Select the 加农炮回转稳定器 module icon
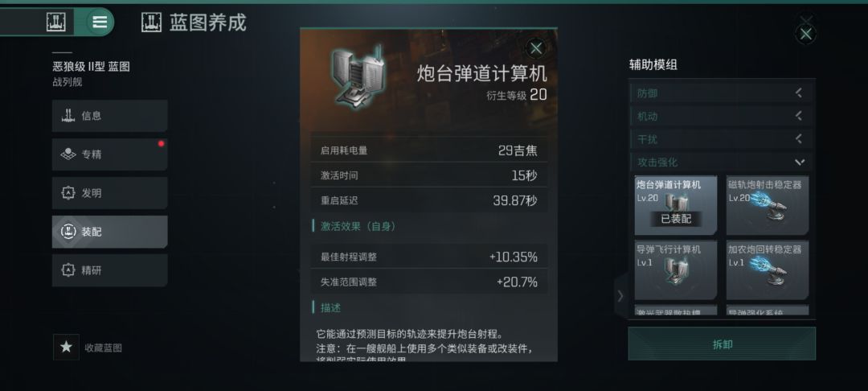Screen dimensions: 868x391 (768, 270)
